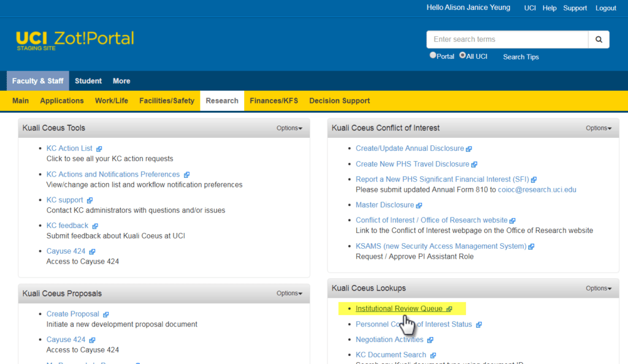The width and height of the screenshot is (628, 364).
Task: Open the Institutional Review Queue link
Action: (399, 309)
